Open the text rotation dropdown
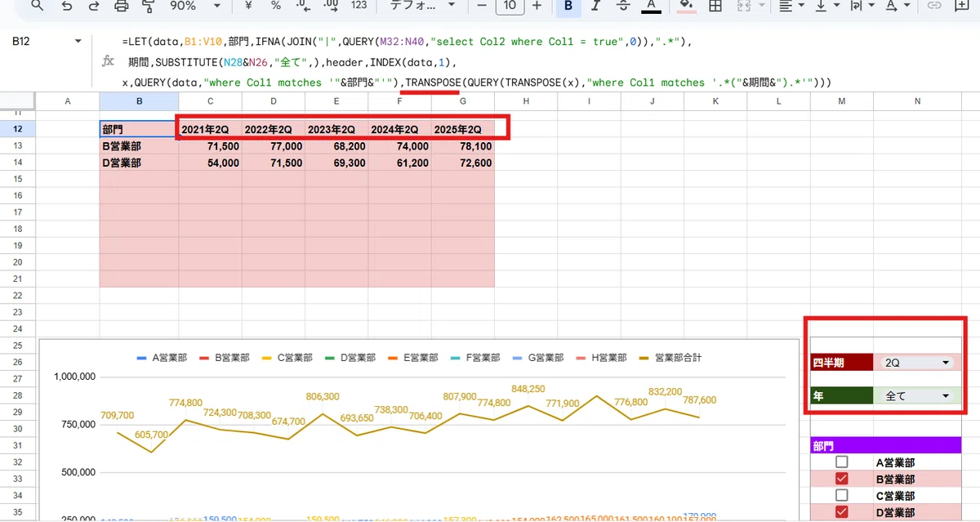 point(898,6)
